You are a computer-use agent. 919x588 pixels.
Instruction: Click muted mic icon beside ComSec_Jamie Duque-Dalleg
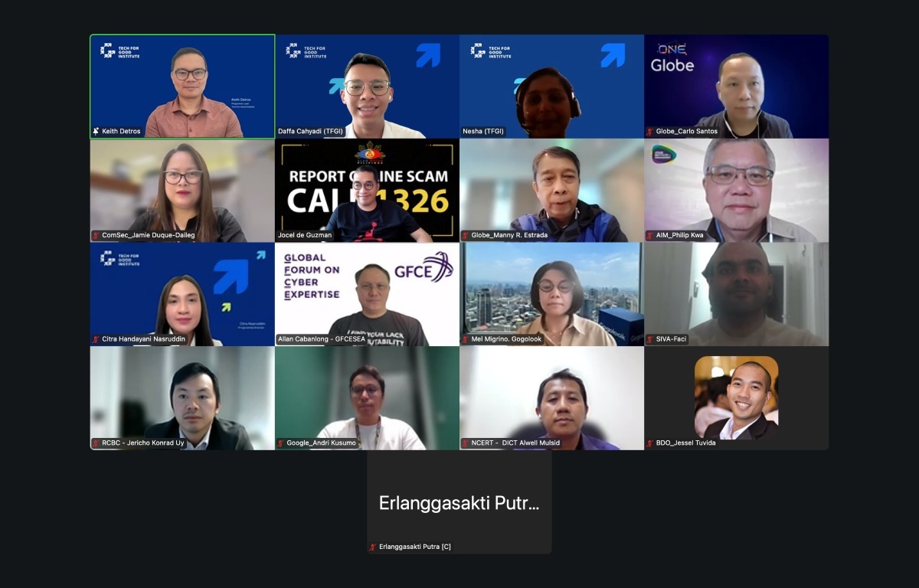point(96,236)
